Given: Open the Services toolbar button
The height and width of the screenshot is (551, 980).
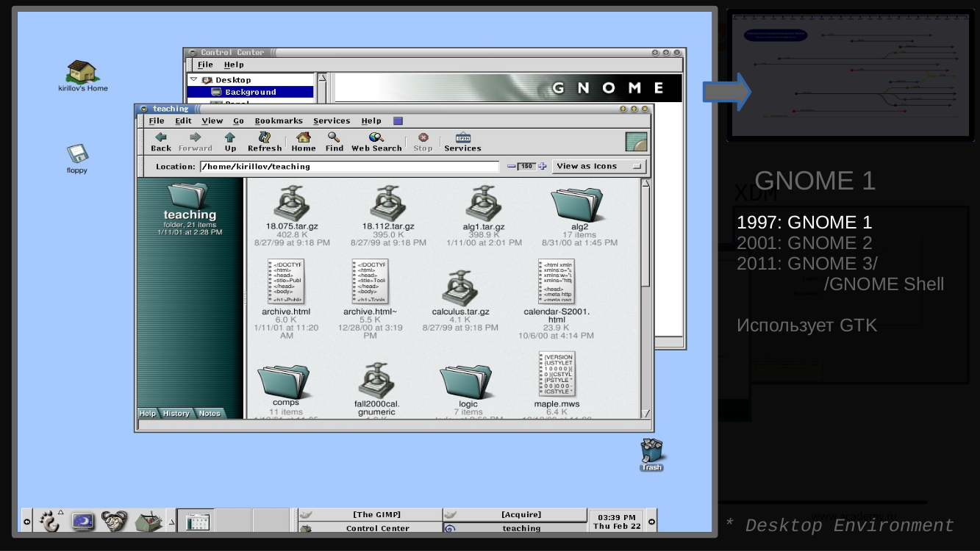Looking at the screenshot, I should point(462,142).
